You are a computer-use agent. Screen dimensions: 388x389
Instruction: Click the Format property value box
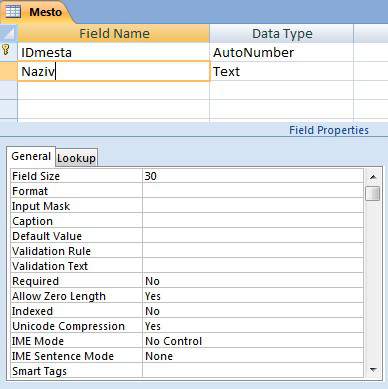[x=253, y=191]
